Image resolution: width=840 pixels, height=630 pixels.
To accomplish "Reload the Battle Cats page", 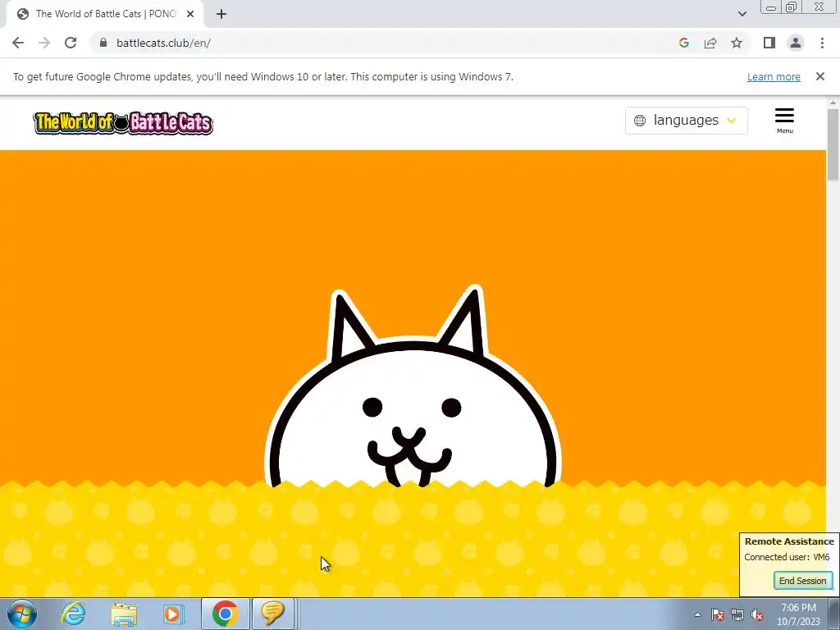I will click(x=71, y=43).
